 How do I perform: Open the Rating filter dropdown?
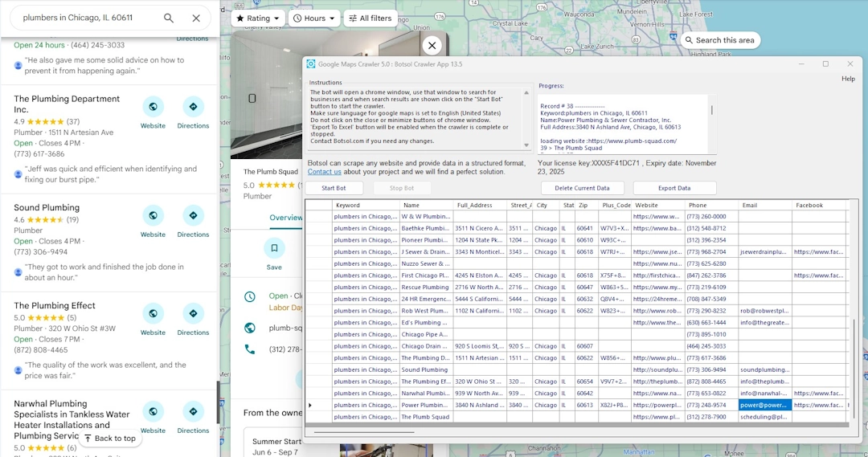258,18
